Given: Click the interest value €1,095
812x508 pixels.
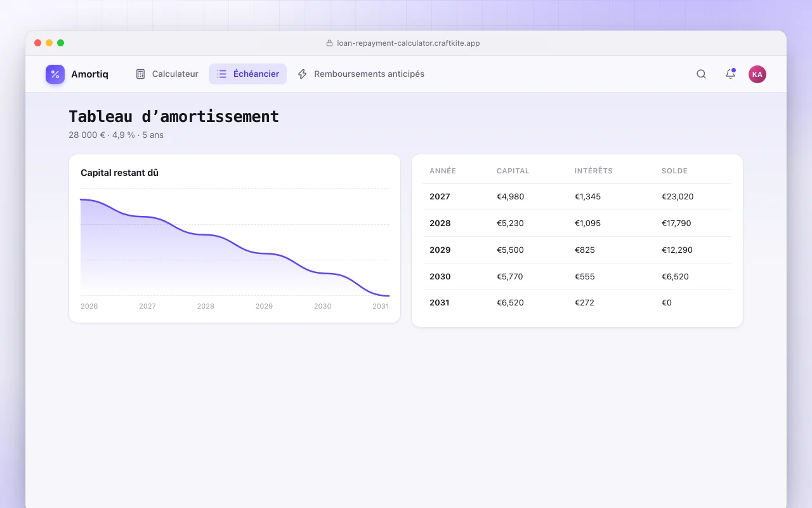Looking at the screenshot, I should [587, 224].
